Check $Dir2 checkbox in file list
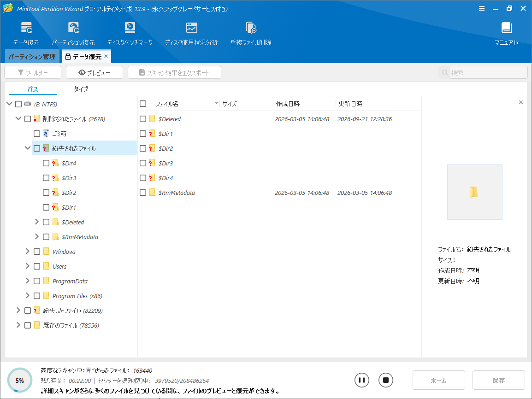 coord(143,148)
